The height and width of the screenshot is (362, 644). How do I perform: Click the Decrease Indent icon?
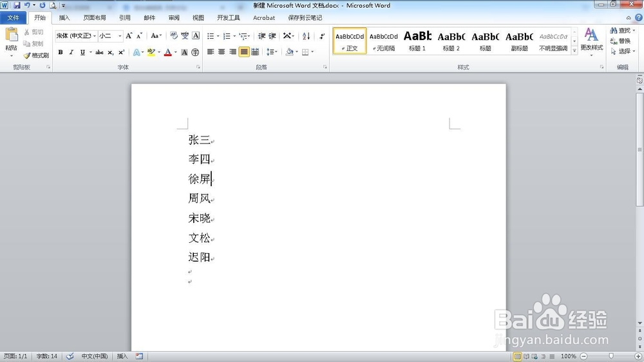[x=261, y=36]
